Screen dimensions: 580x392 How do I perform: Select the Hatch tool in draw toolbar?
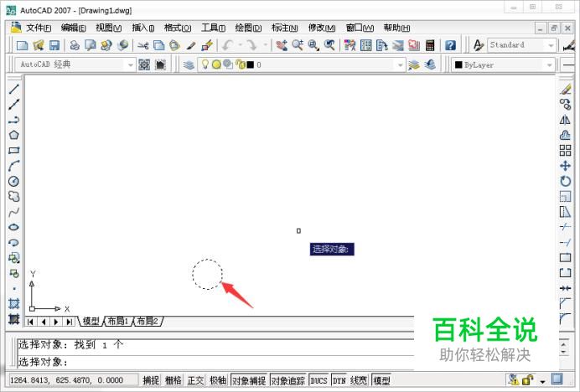coord(14,303)
